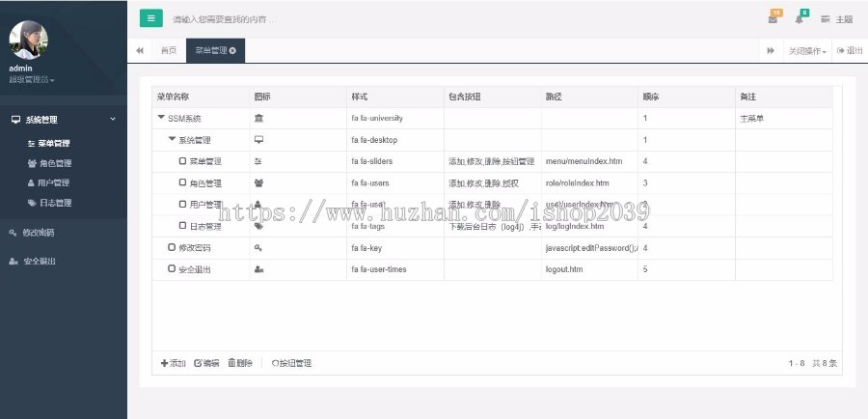
Task: Click the logout.htm path cell
Action: (x=589, y=269)
